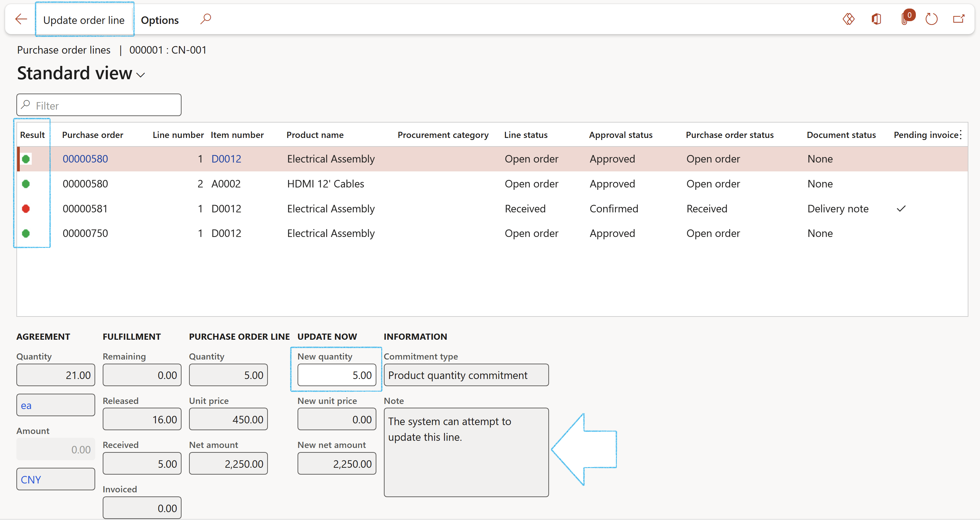Screen dimensions: 980x520
Task: Sort by Product name column header
Action: (315, 135)
